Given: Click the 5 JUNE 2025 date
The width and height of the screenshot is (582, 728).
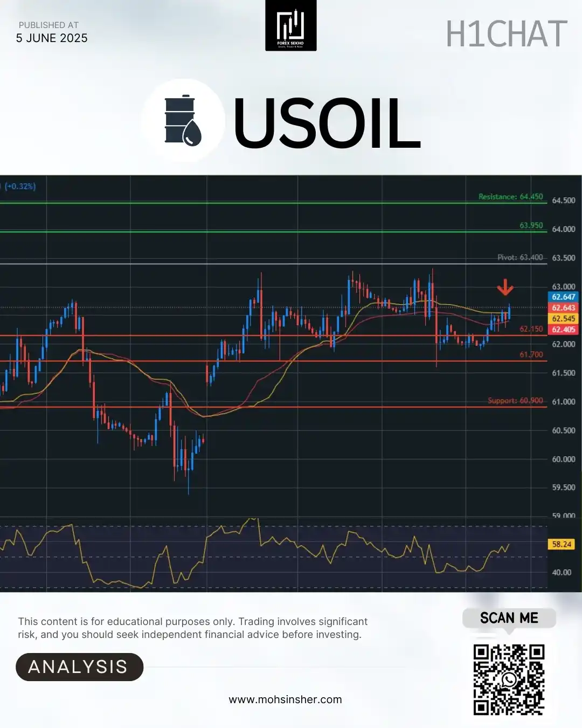Looking at the screenshot, I should (52, 38).
